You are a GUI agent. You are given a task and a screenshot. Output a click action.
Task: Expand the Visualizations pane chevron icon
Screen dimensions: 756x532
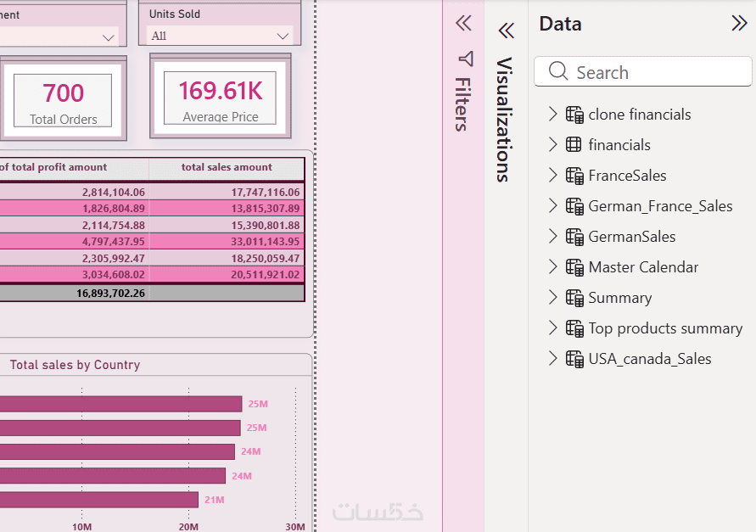(x=507, y=31)
